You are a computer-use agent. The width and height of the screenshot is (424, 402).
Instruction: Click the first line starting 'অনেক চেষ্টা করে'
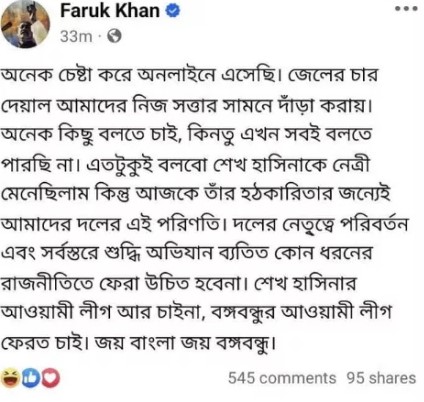coord(190,76)
